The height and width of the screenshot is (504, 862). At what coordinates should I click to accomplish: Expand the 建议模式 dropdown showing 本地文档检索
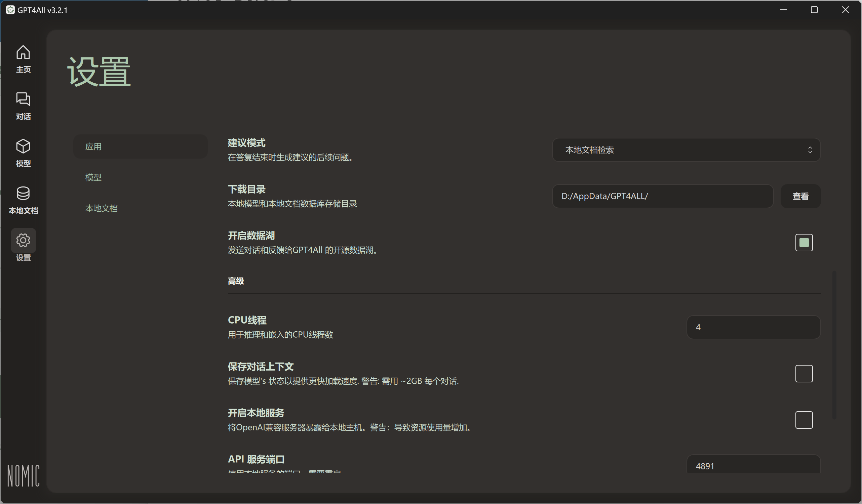[x=686, y=150]
